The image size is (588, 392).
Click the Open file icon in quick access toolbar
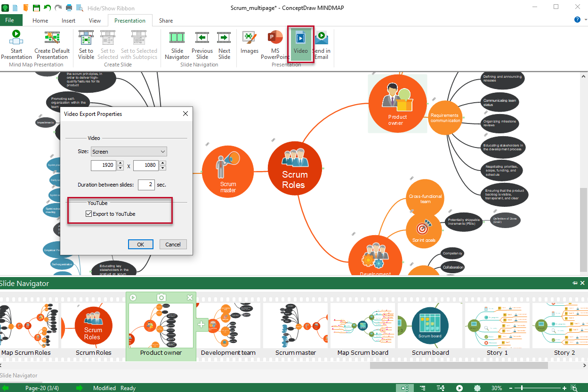coord(25,8)
